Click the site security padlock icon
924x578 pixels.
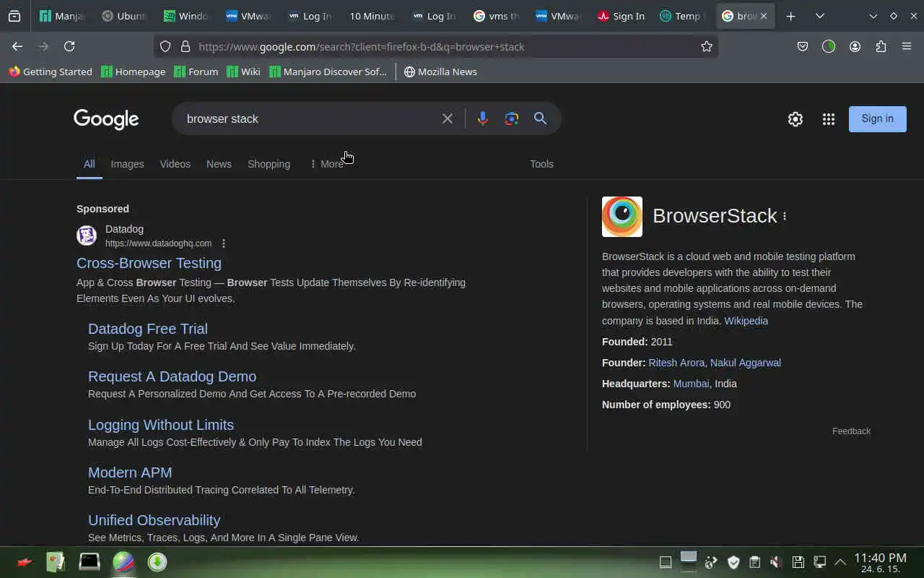click(186, 46)
